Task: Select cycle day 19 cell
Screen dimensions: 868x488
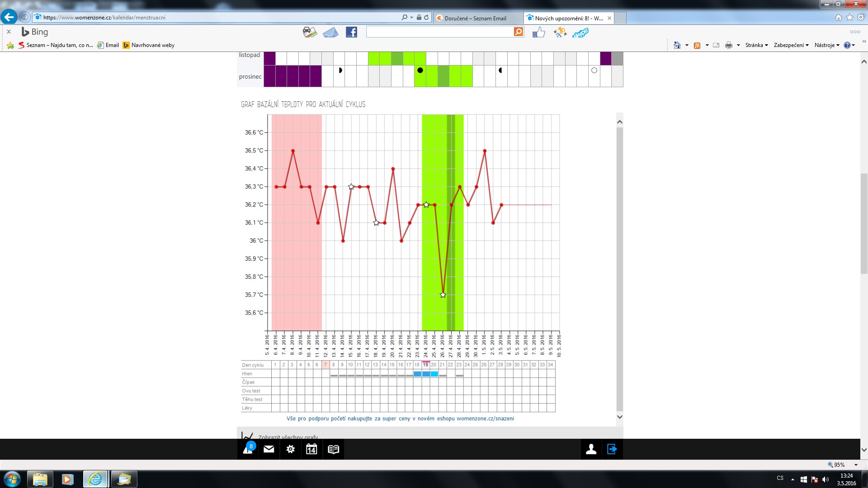Action: pos(425,365)
